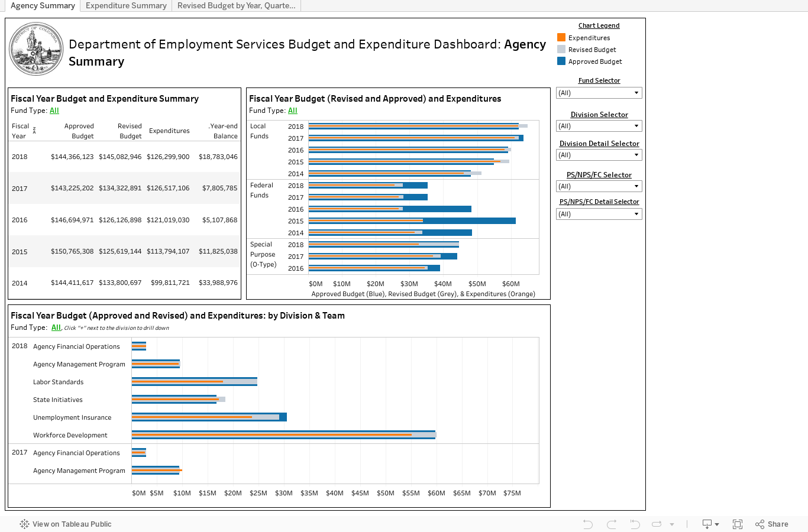Click the Federal Funds 2015 bar
This screenshot has width=808, height=532.
coord(412,220)
